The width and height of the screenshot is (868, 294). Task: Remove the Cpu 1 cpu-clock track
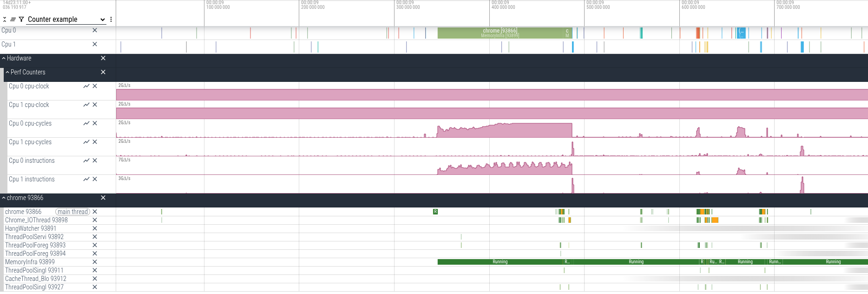click(95, 105)
